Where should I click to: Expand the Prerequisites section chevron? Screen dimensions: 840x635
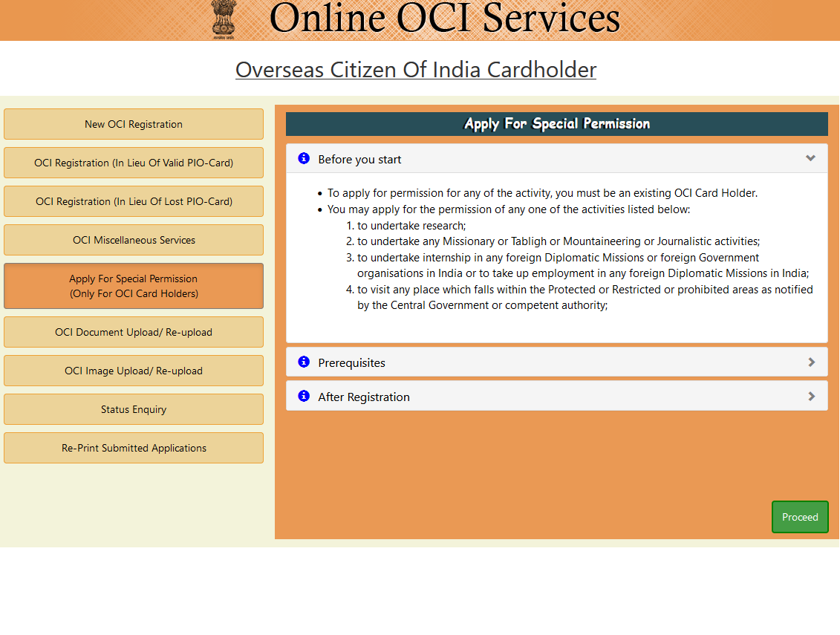point(812,362)
